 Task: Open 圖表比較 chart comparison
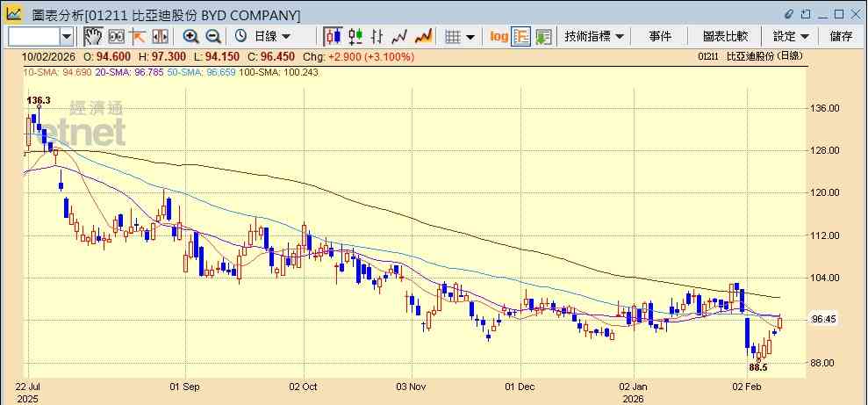(725, 37)
